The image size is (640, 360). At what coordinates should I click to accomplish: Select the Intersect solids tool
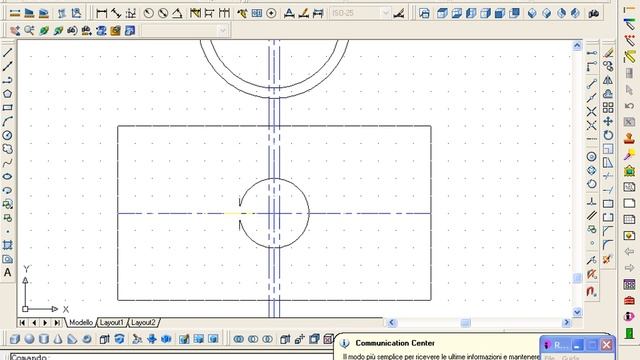point(268,339)
